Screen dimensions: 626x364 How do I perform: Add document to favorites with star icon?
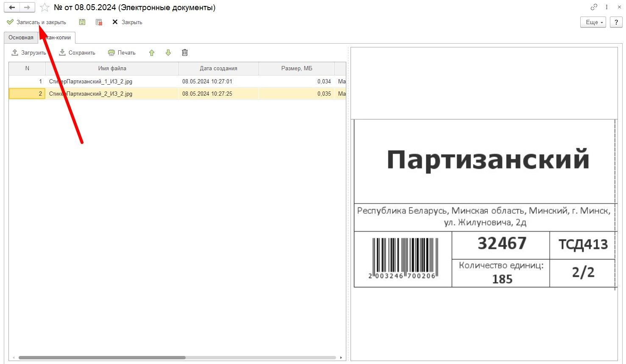[x=45, y=8]
